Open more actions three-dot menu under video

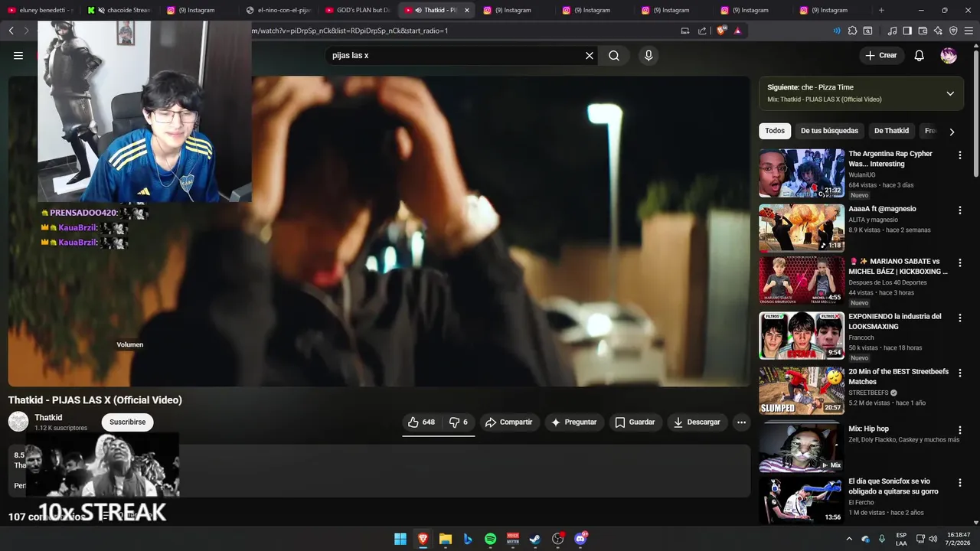click(x=741, y=422)
